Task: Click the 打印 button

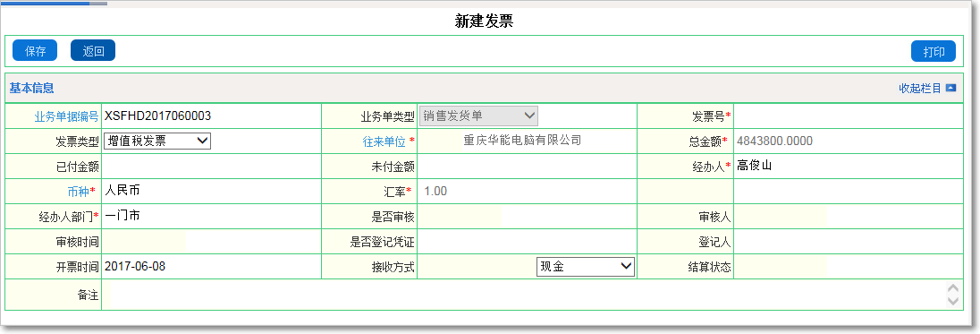Action: (x=934, y=51)
